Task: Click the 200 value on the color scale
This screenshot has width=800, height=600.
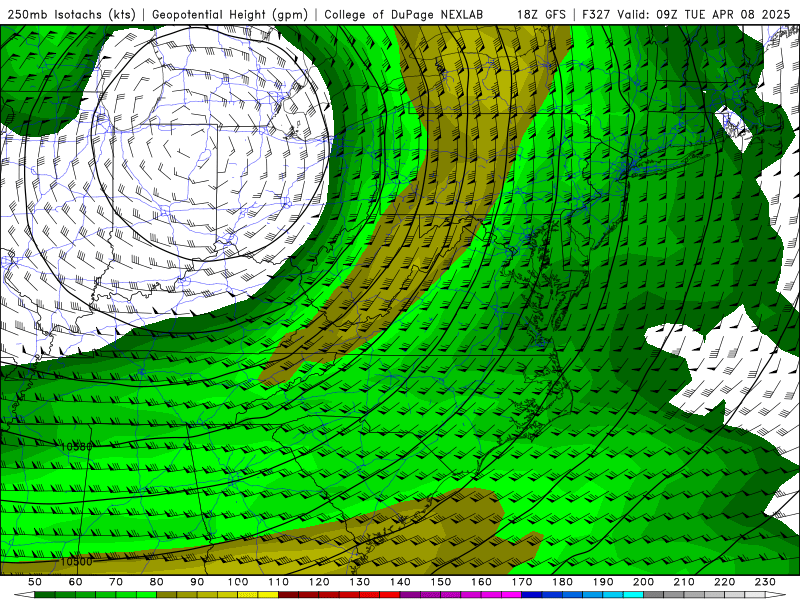Action: (643, 582)
